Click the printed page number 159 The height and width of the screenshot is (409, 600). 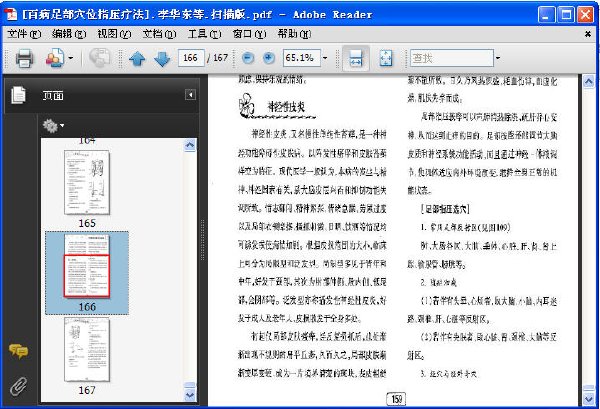point(396,399)
